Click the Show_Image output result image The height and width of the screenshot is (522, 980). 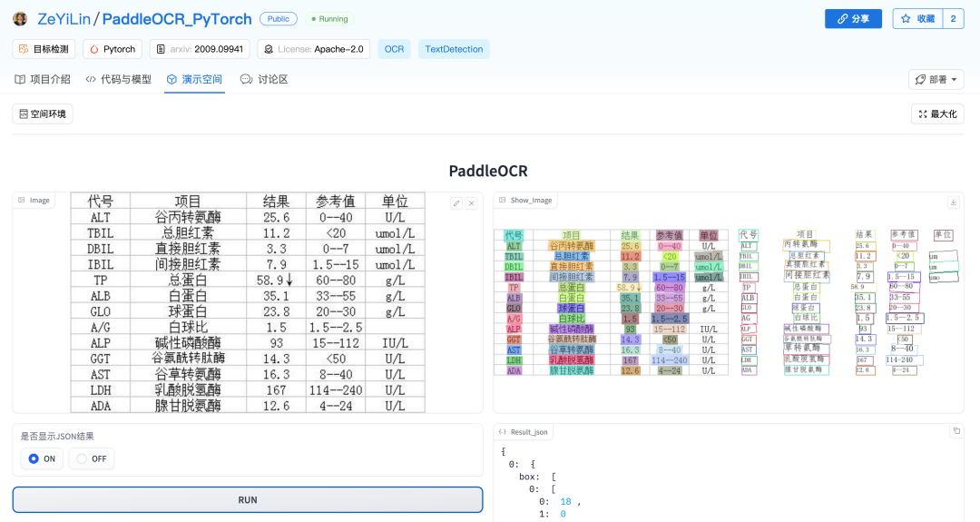[x=729, y=302]
